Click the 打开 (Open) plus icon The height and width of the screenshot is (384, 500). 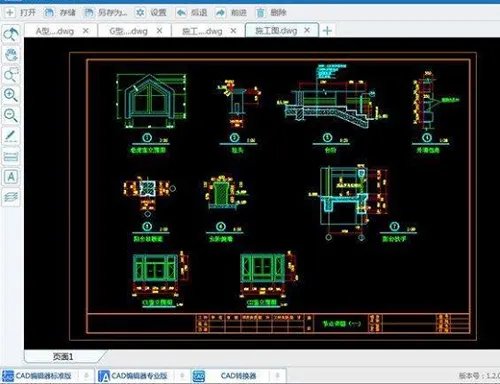[10, 13]
